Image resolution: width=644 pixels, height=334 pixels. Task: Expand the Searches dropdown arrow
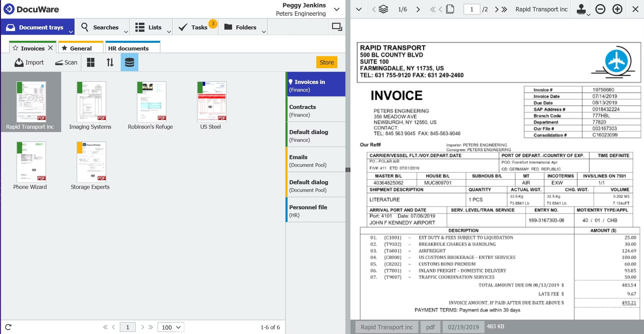pyautogui.click(x=126, y=32)
